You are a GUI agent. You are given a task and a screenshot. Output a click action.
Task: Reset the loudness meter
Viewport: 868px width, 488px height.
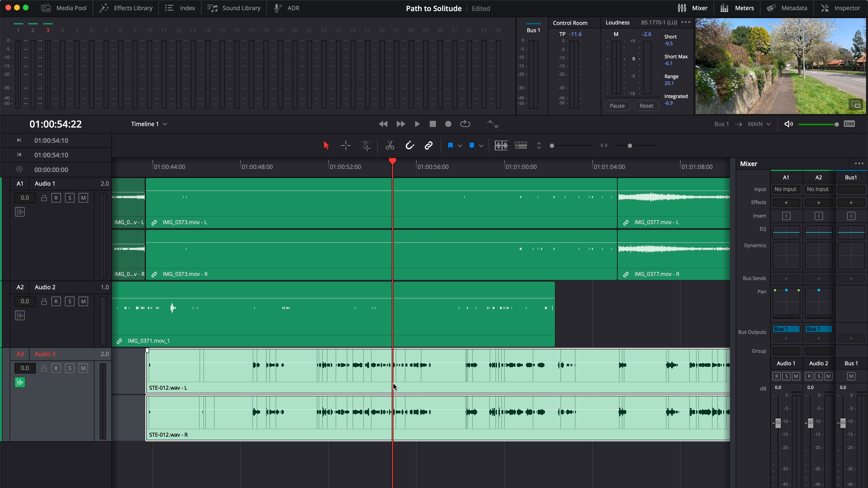646,106
